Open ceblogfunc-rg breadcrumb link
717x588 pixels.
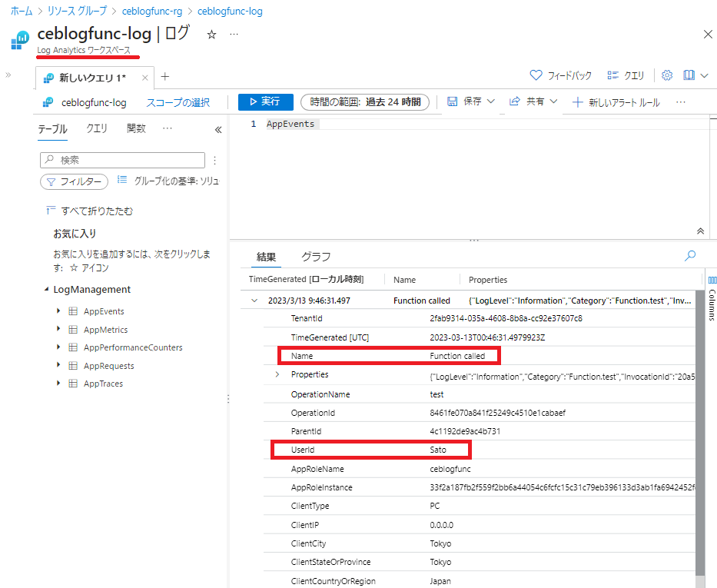[152, 11]
